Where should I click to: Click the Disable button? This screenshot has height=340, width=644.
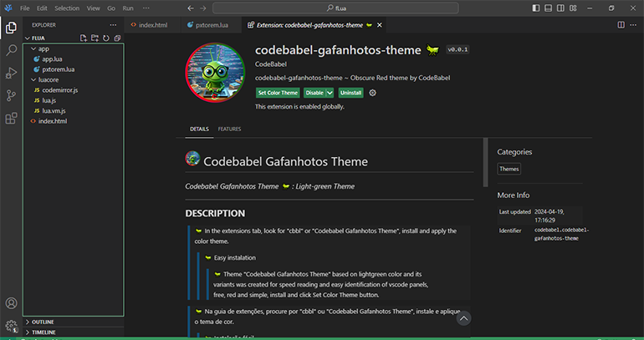(x=314, y=93)
